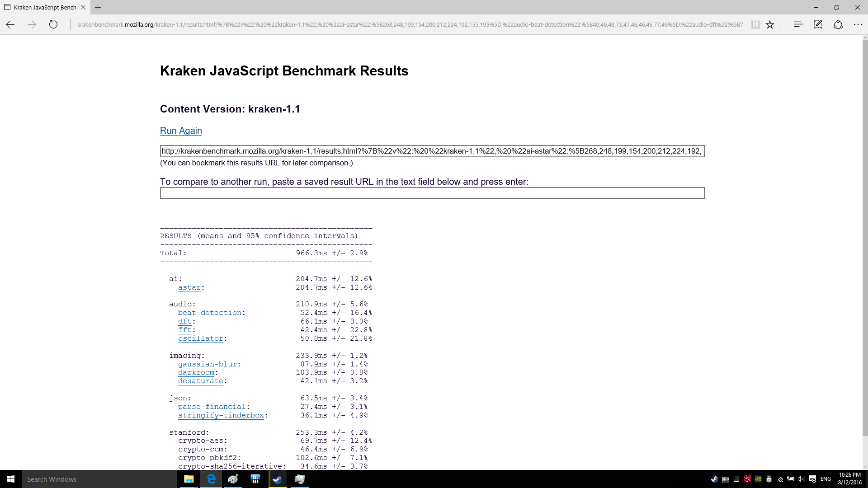Open Edge More actions ellipsis menu
Viewport: 868px width, 488px height.
pyautogui.click(x=858, y=24)
